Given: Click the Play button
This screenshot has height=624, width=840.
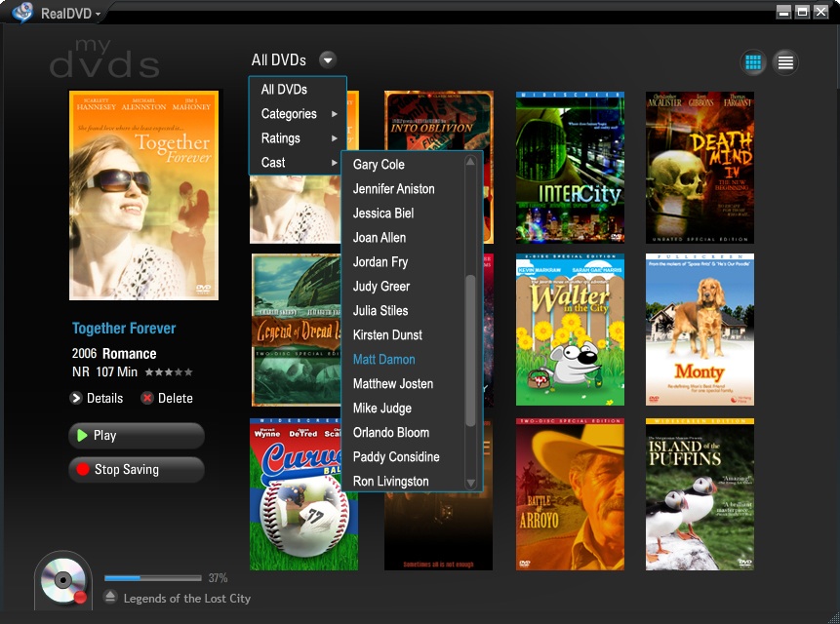Looking at the screenshot, I should pos(137,435).
